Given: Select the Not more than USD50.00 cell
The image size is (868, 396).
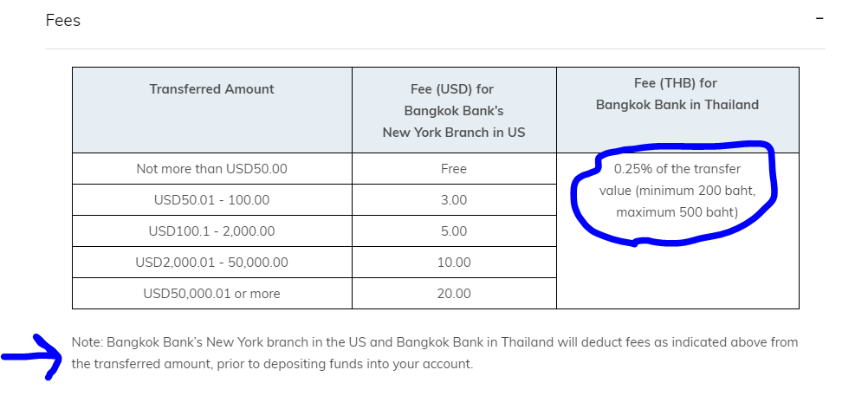Looking at the screenshot, I should (x=212, y=169).
